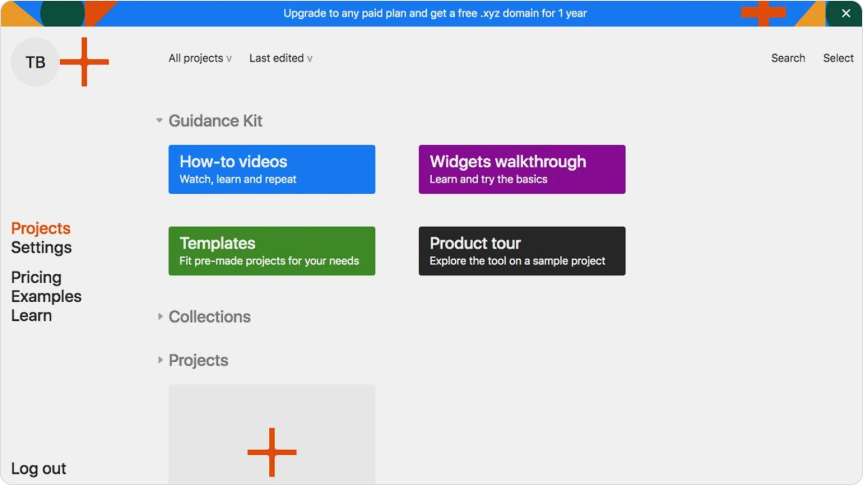Close the upgrade promotion banner

(845, 13)
